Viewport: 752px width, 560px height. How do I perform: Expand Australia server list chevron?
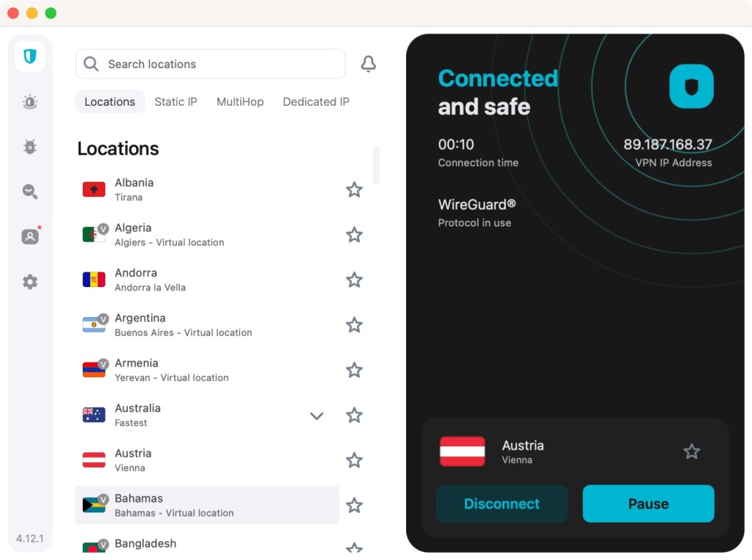coord(317,416)
